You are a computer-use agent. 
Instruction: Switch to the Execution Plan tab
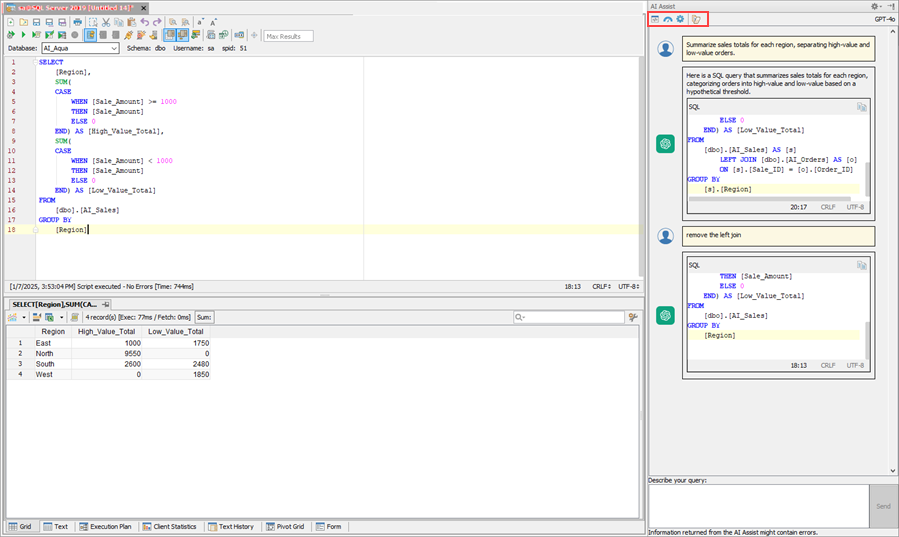109,526
